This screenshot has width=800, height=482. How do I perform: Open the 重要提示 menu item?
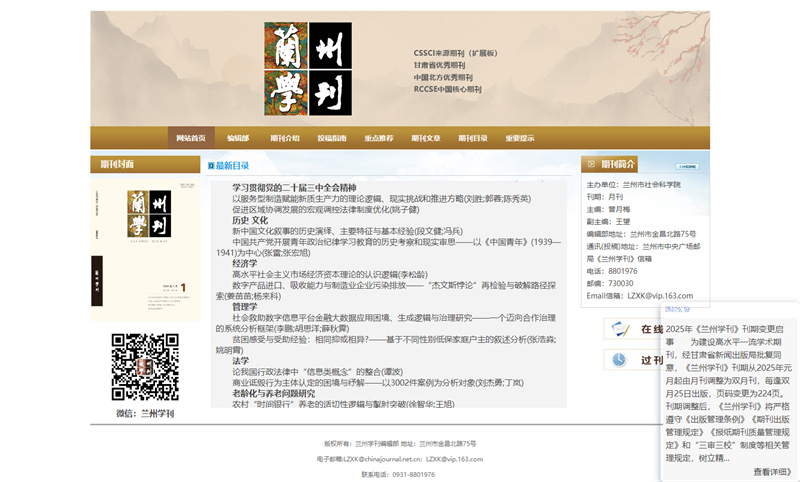(x=520, y=138)
